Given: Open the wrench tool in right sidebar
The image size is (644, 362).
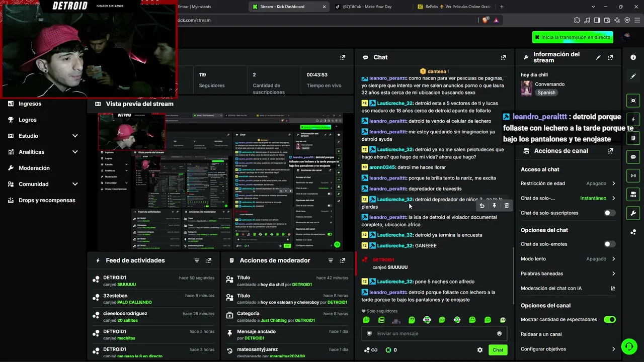Looking at the screenshot, I should (633, 213).
